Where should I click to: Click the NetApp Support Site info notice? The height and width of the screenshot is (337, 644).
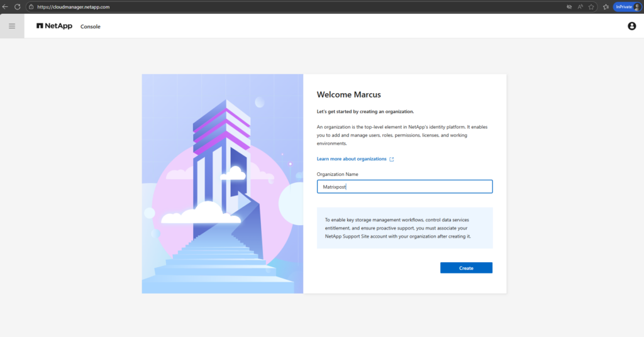pyautogui.click(x=404, y=228)
